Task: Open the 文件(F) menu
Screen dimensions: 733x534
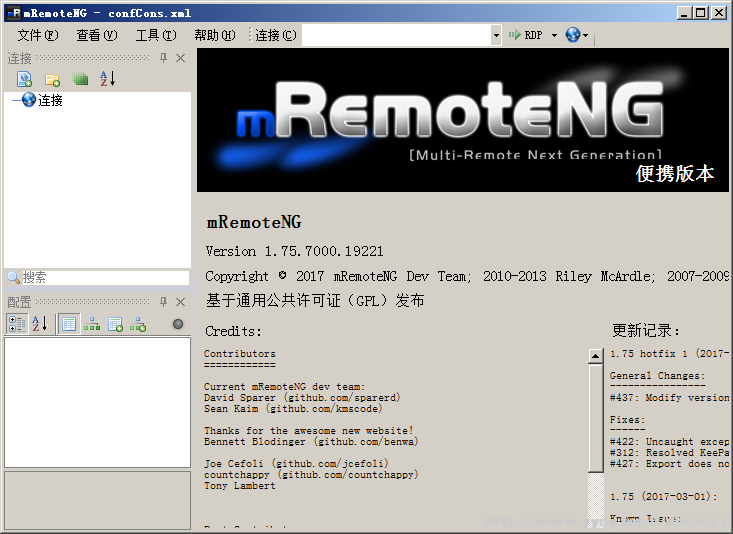Action: click(x=38, y=35)
